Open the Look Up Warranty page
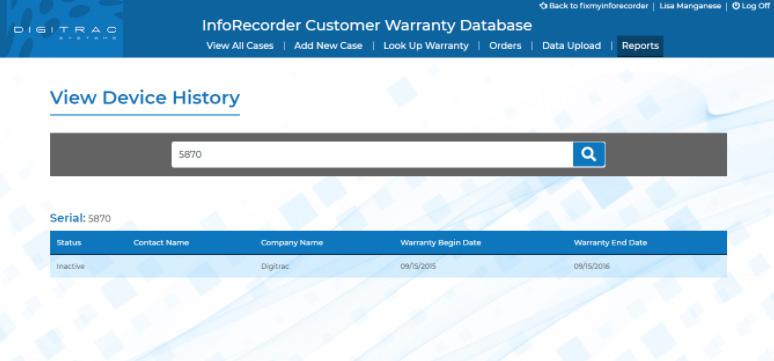774x361 pixels. 426,46
